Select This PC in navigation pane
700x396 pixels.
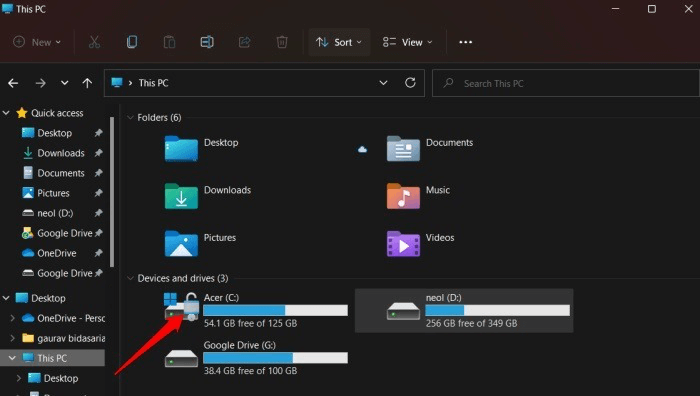click(52, 358)
